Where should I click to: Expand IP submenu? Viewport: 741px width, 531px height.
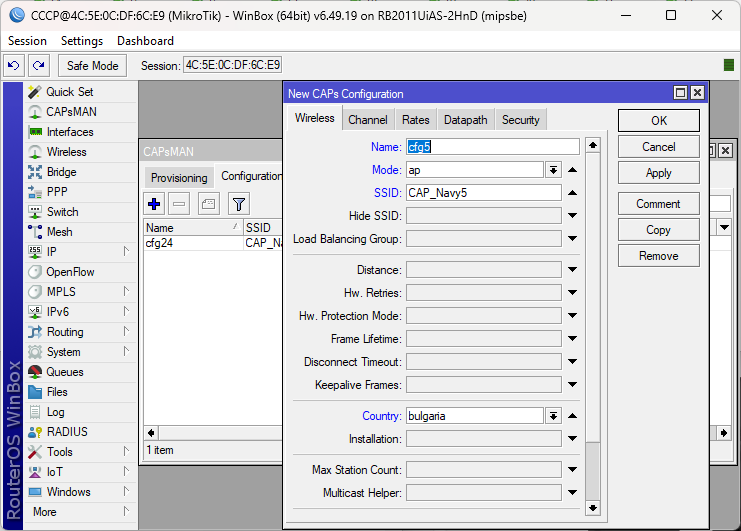tap(126, 251)
